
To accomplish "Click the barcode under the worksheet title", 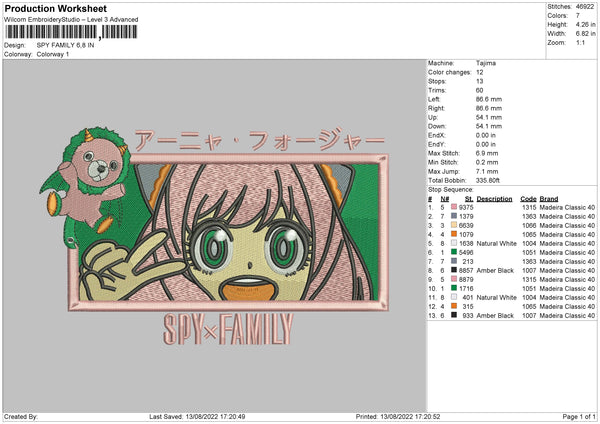I will [x=72, y=32].
